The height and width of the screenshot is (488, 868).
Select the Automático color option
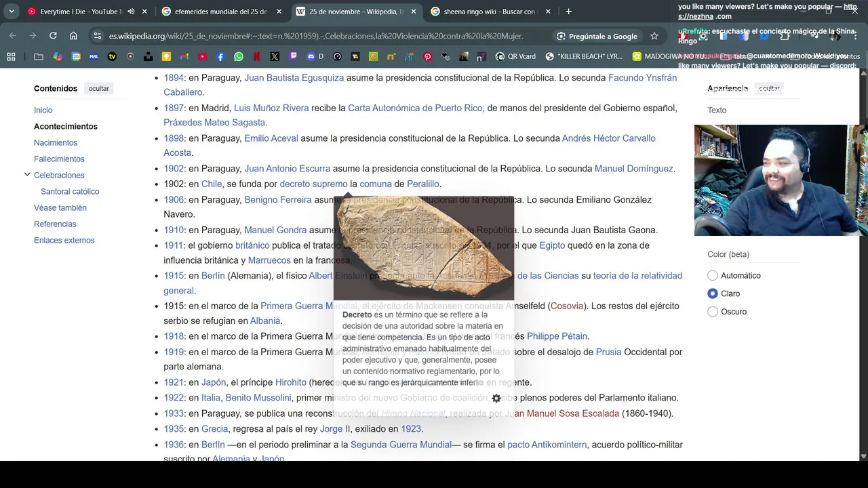712,275
